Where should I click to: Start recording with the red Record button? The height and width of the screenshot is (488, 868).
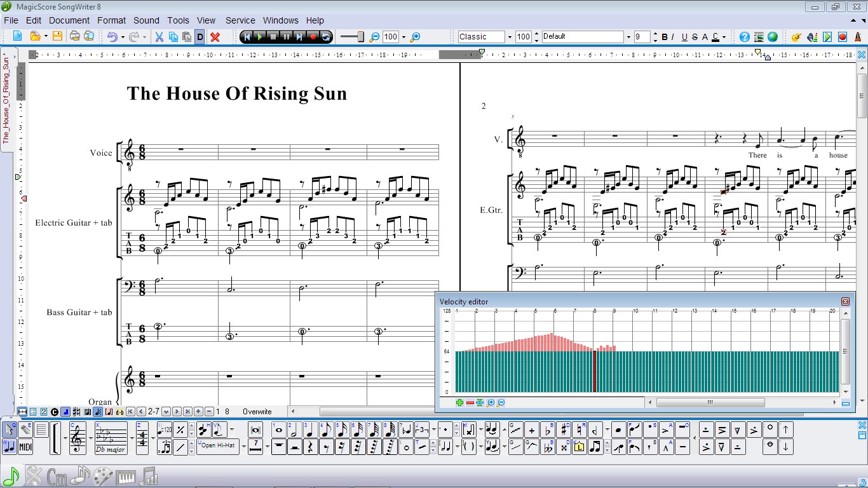click(313, 37)
